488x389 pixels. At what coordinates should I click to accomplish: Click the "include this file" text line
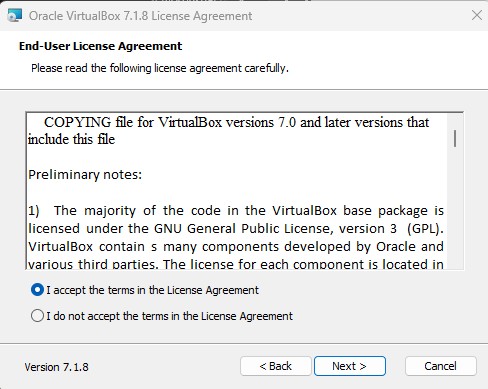click(71, 139)
